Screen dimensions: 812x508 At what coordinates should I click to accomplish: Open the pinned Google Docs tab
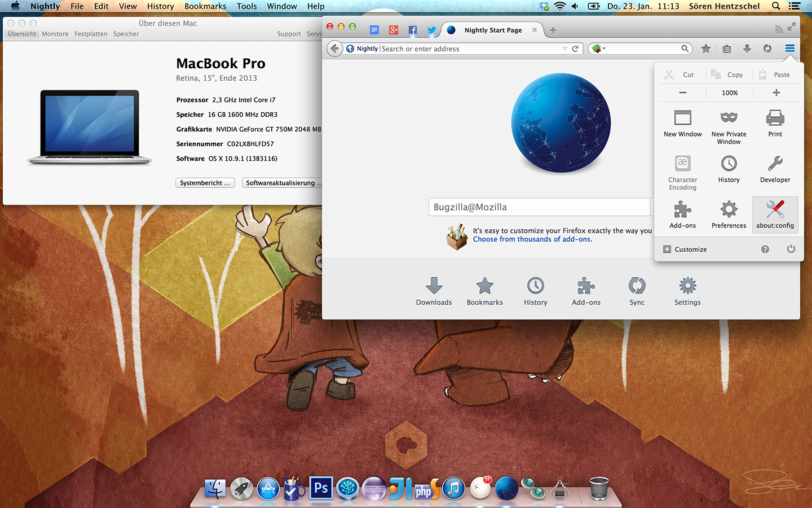(x=374, y=30)
